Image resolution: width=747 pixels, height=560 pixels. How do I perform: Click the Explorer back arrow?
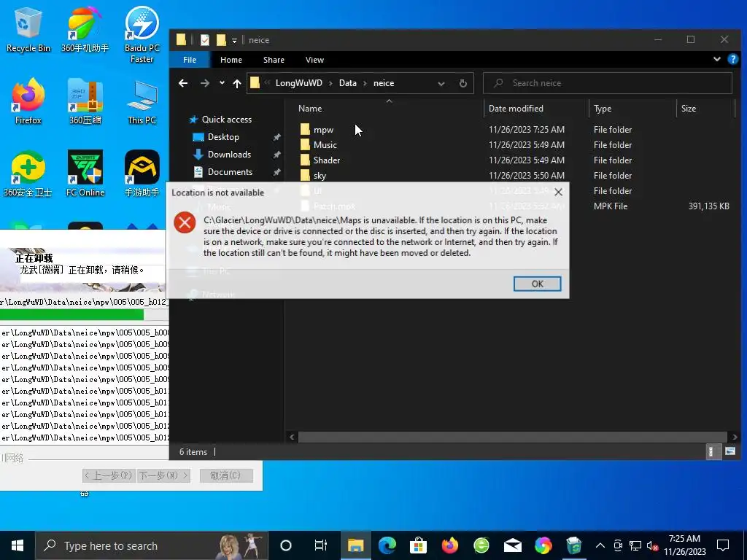click(183, 83)
